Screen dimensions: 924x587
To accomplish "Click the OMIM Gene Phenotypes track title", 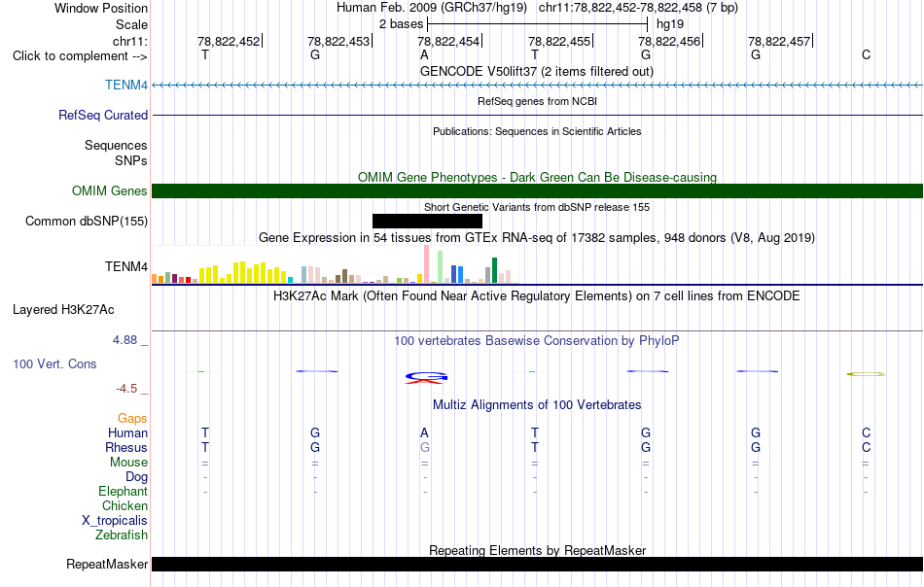I will click(537, 177).
